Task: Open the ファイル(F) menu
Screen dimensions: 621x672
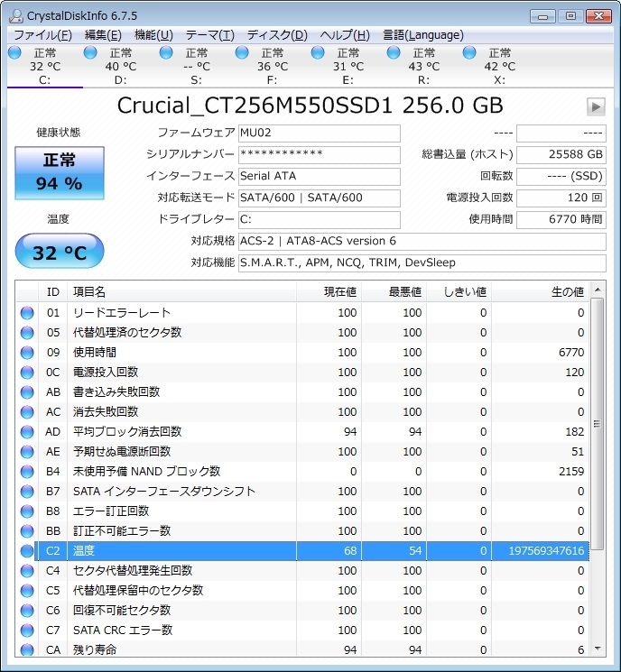Action: coord(43,35)
